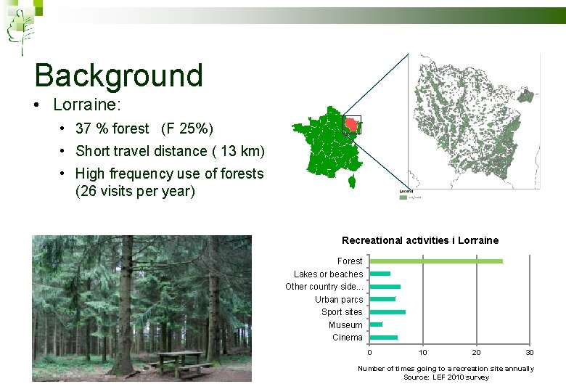Image resolution: width=566 pixels, height=392 pixels.
Task: Click the '20' value on chart axis
Action: [x=476, y=352]
